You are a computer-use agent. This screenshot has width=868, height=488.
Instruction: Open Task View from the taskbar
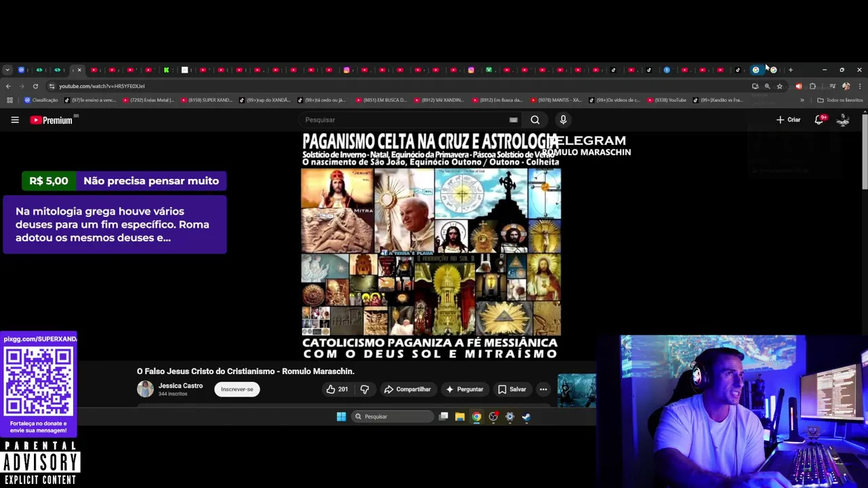click(443, 417)
